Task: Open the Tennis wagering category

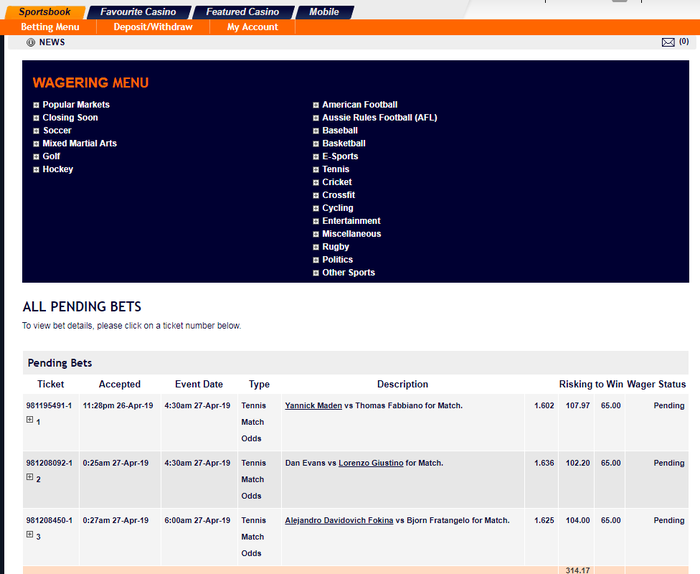Action: [336, 170]
